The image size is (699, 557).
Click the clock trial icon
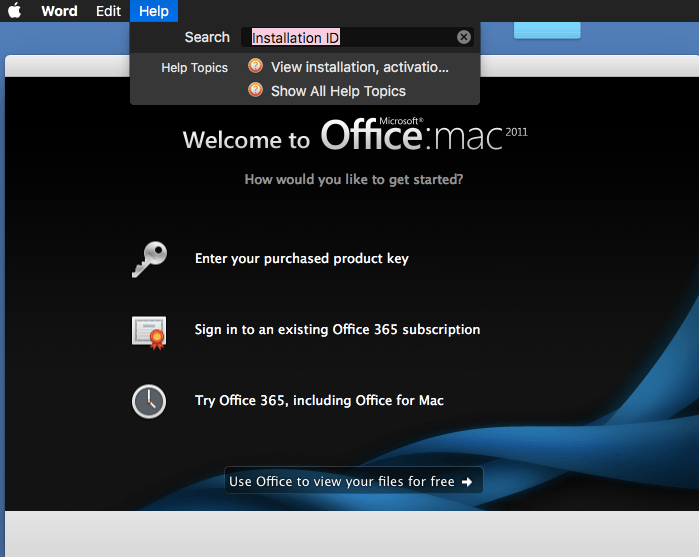[x=149, y=401]
